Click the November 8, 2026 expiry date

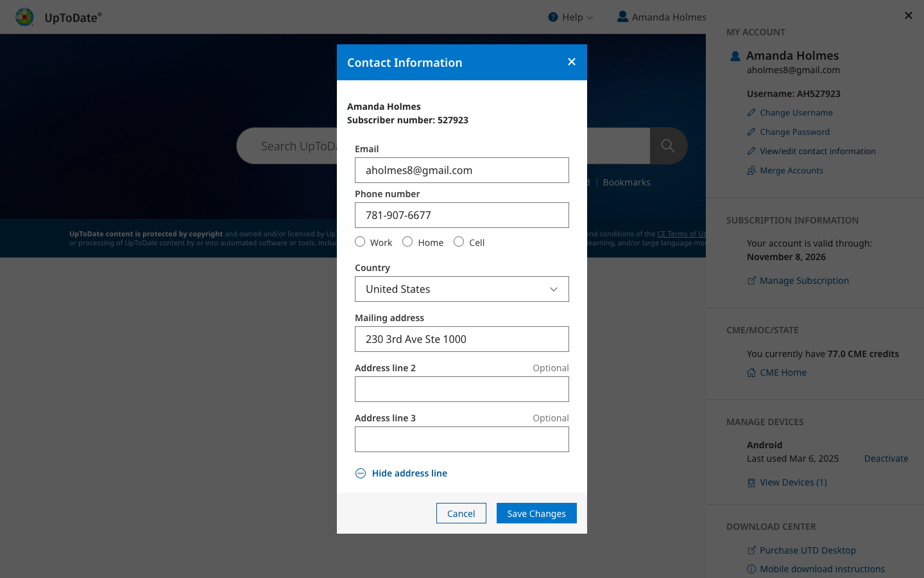(x=786, y=257)
